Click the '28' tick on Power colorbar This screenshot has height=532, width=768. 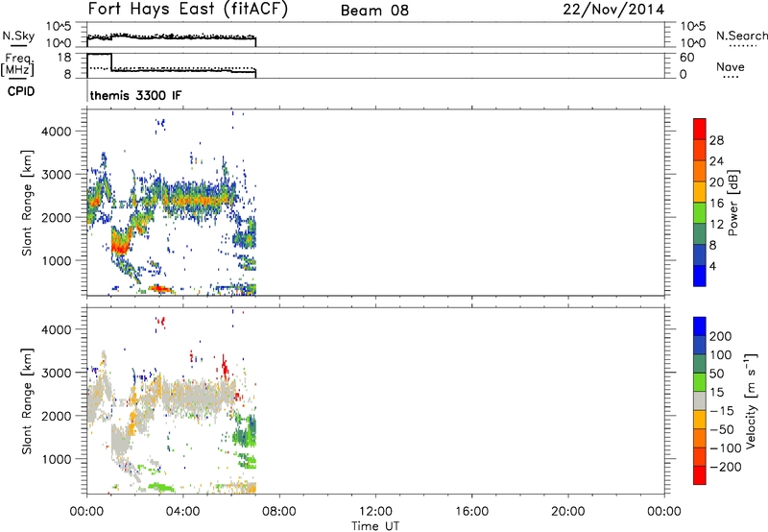(716, 140)
